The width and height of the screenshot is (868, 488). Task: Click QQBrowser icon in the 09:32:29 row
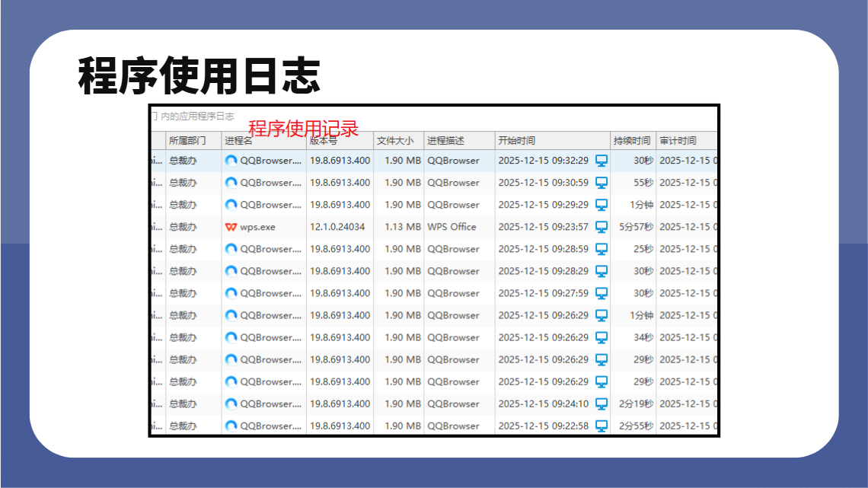(231, 161)
